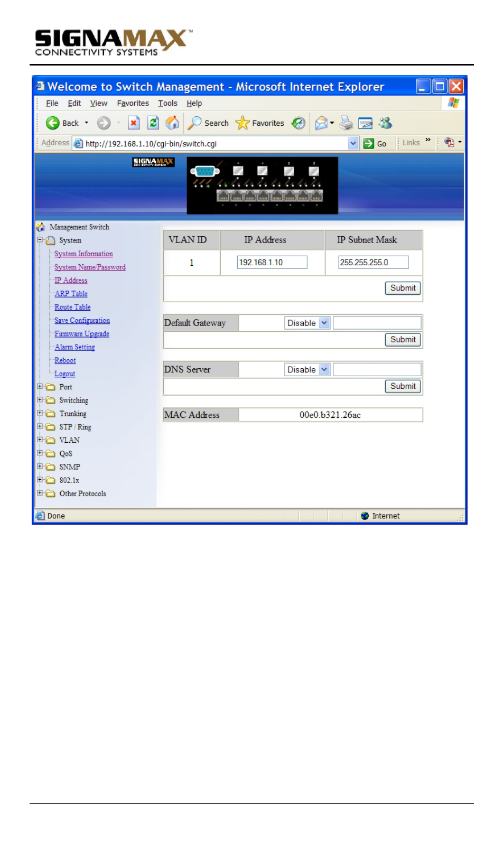Submit the Default Gateway setting
This screenshot has height=848, width=504.
point(403,340)
